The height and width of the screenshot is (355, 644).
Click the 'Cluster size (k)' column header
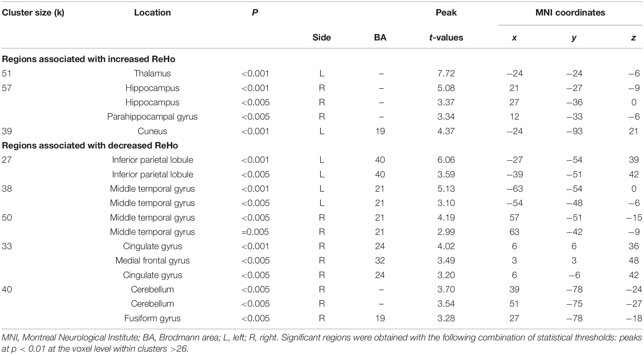click(x=33, y=13)
